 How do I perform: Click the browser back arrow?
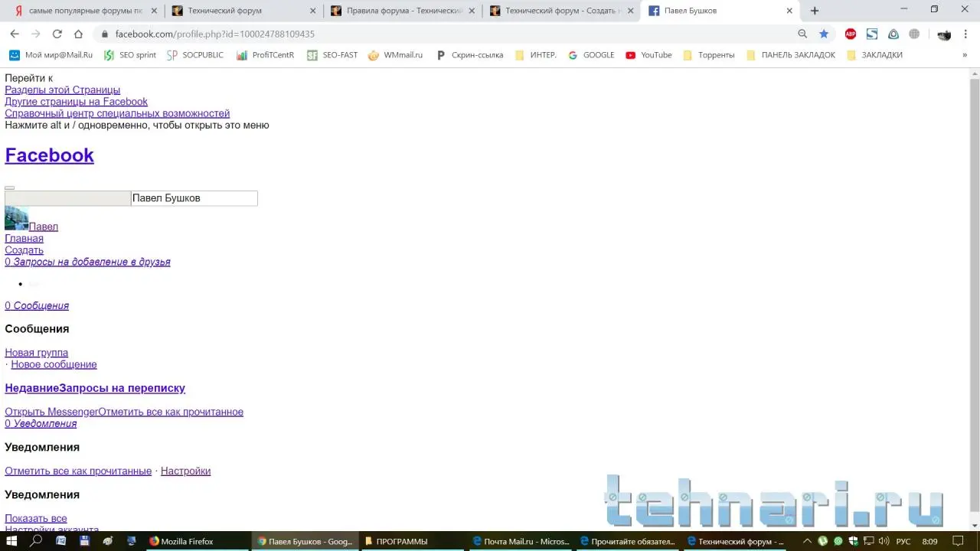[x=15, y=34]
